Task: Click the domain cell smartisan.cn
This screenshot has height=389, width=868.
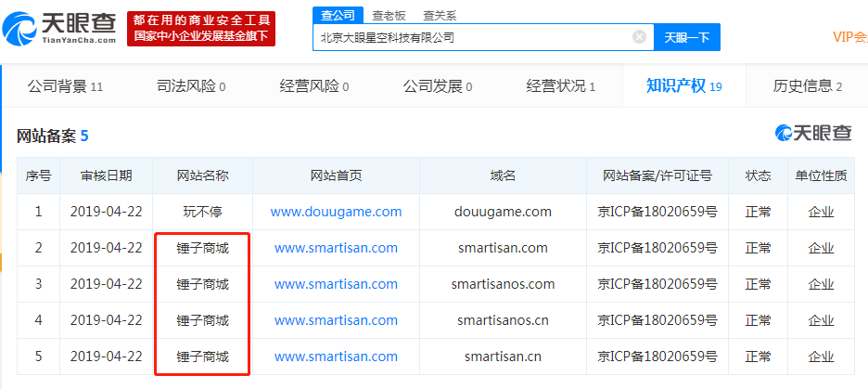Action: coord(503,356)
